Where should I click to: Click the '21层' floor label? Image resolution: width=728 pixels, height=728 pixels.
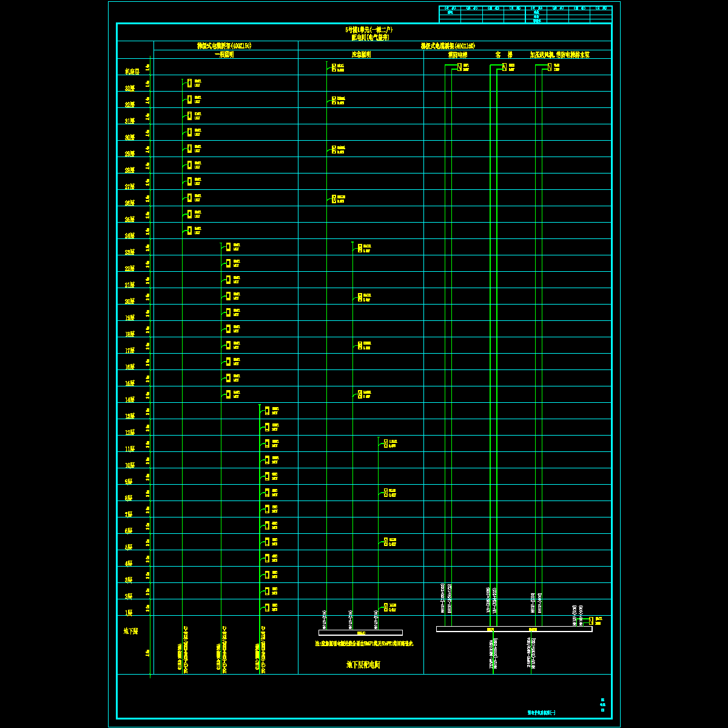(x=130, y=285)
